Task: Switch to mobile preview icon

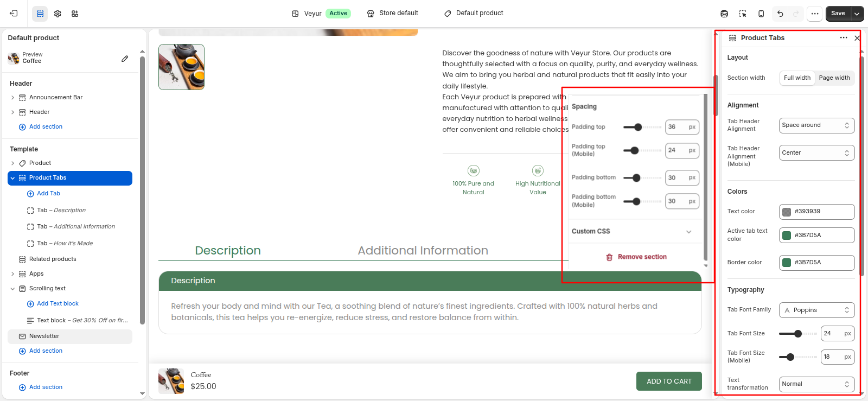Action: pos(761,14)
